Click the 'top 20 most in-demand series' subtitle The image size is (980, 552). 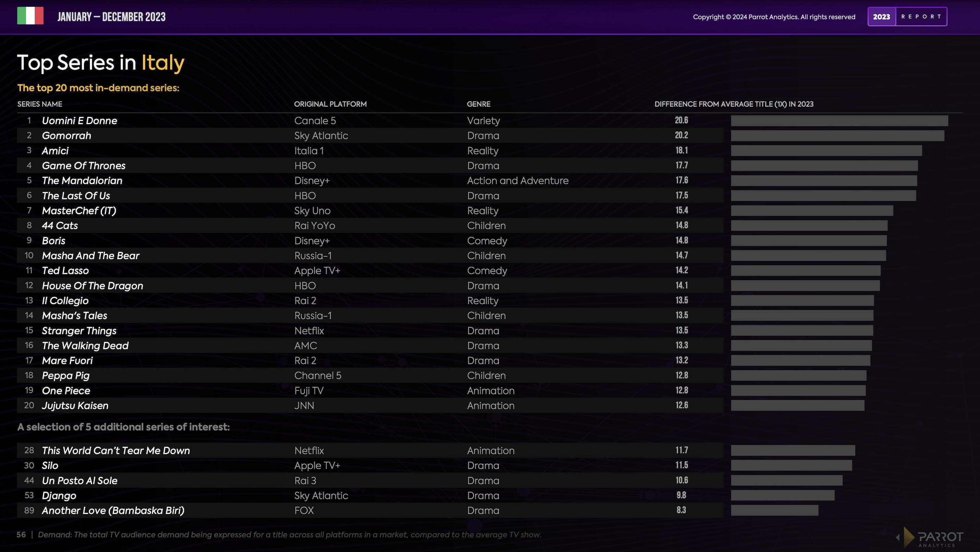coord(98,88)
